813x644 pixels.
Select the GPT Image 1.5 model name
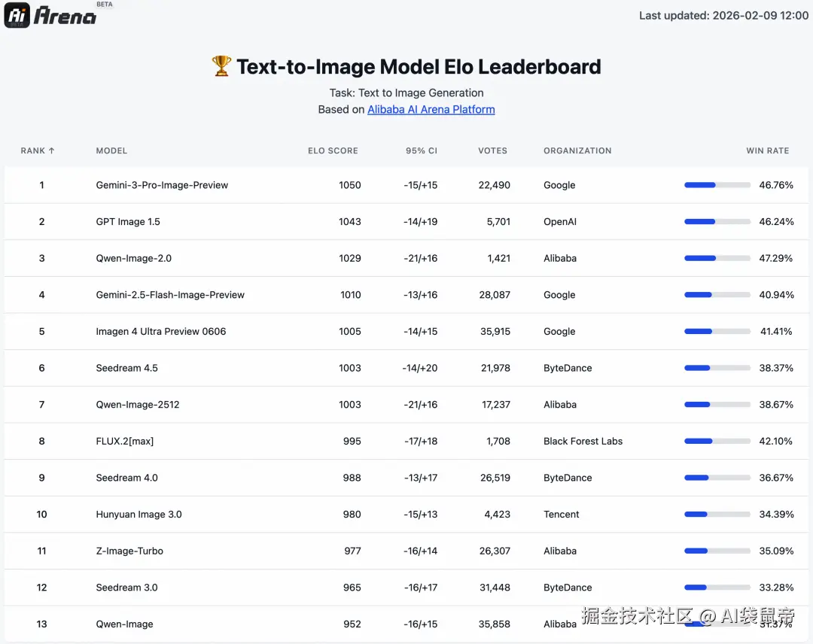tap(128, 222)
